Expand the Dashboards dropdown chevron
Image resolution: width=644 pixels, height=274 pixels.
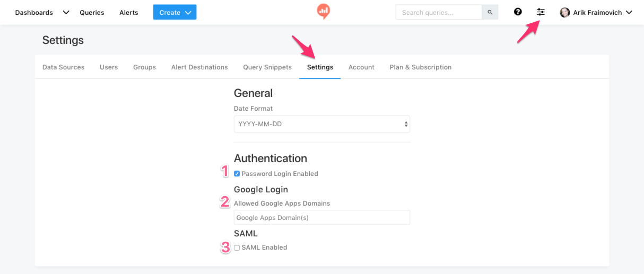tap(66, 12)
